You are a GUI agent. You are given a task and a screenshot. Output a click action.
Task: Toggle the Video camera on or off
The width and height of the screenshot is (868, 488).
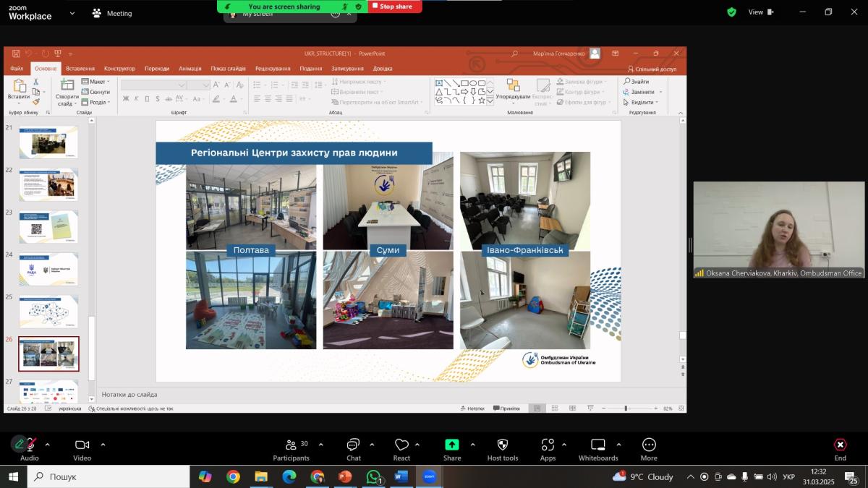click(82, 448)
